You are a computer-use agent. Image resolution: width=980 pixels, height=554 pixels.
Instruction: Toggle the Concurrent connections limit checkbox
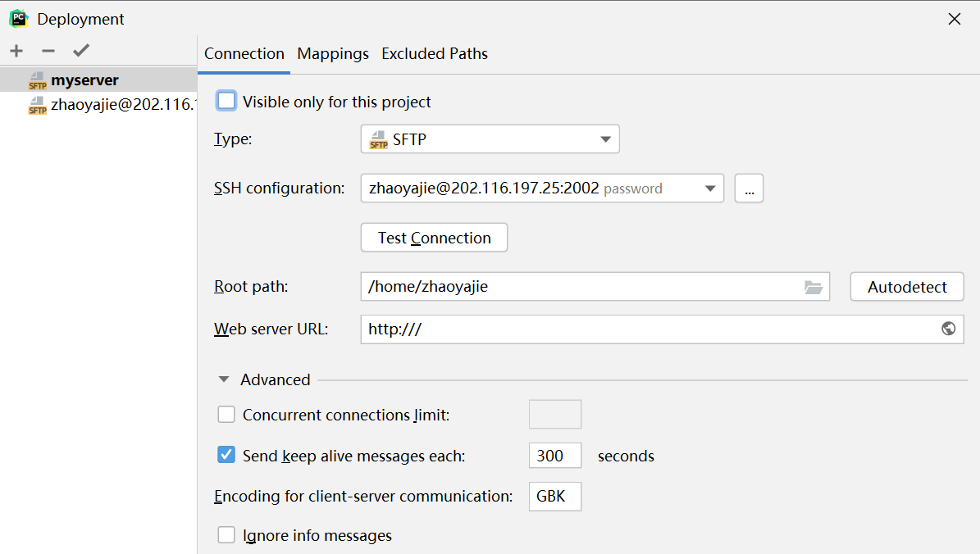point(226,415)
